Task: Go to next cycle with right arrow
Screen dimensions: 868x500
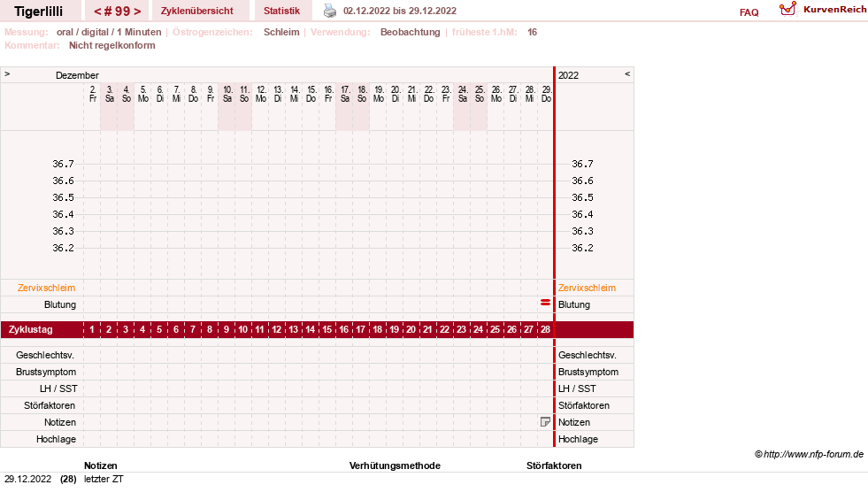Action: click(x=137, y=12)
